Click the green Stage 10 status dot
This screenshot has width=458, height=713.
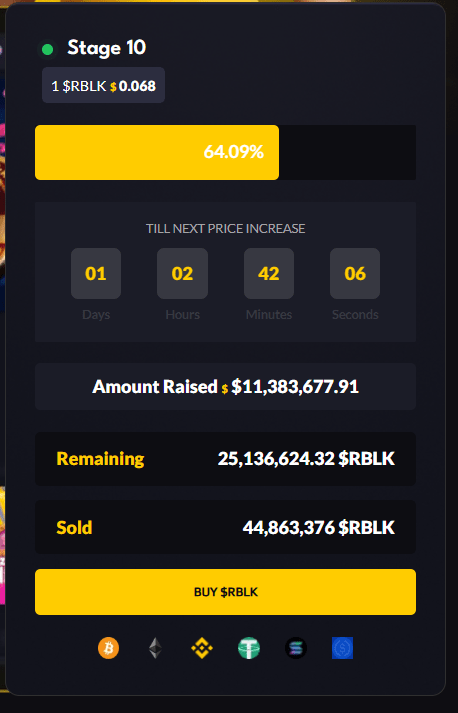click(47, 49)
